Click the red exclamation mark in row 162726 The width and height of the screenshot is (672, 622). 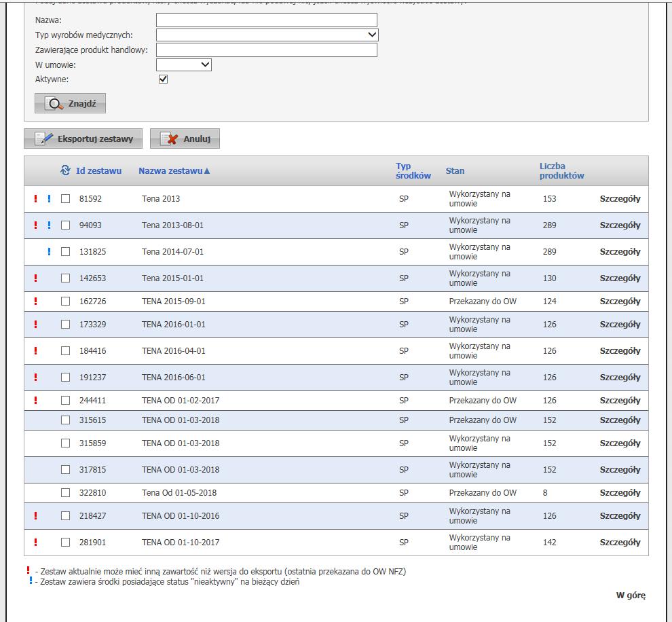(35, 301)
